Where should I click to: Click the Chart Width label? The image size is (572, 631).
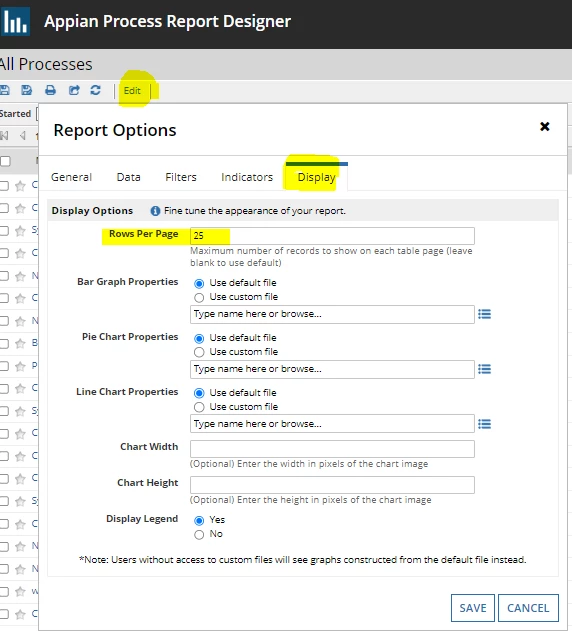(149, 447)
